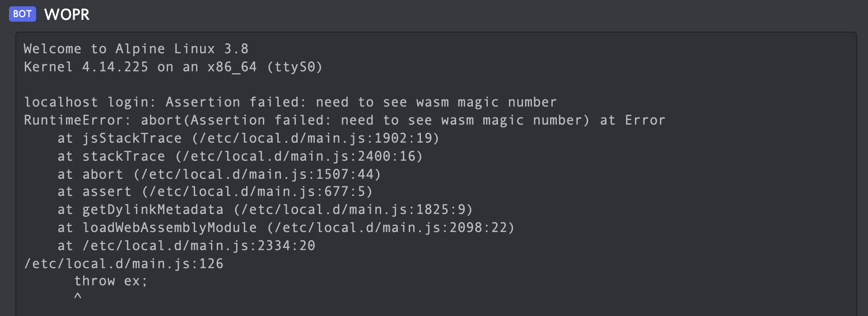Click the throw ex; statement
Viewport: 868px width, 316px height.
click(111, 281)
